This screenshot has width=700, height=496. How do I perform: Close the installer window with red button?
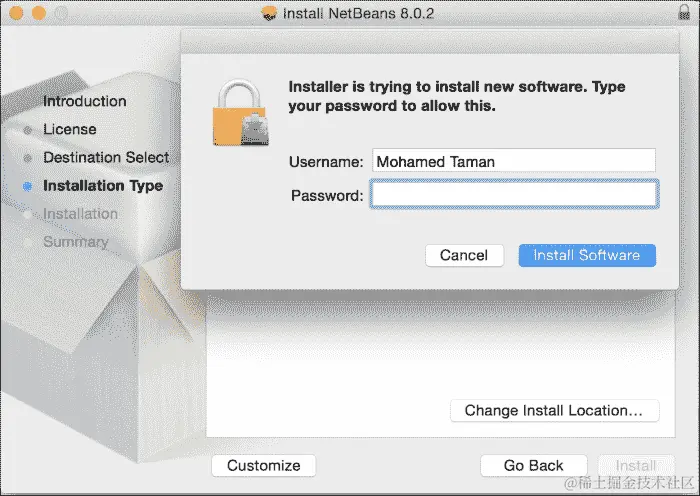point(16,13)
